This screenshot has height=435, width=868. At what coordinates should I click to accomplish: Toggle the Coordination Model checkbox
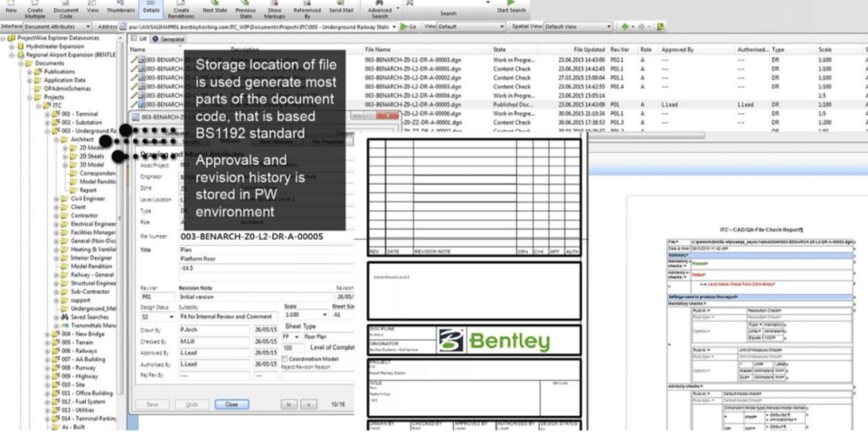tap(285, 359)
